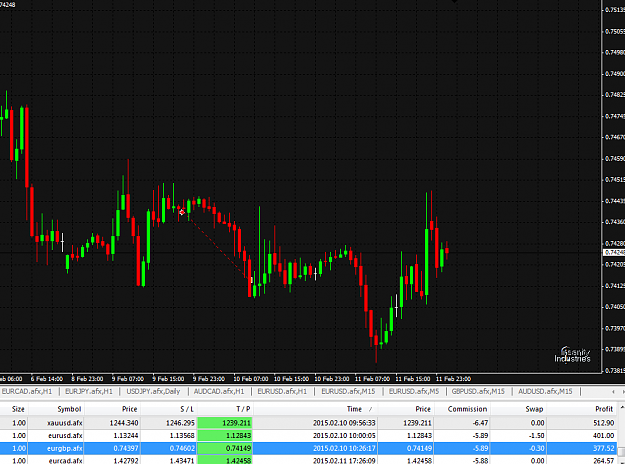Screen dimensions: 625x464
Task: Click the 10 Feb 07:00 time axis label
Action: coord(251,379)
